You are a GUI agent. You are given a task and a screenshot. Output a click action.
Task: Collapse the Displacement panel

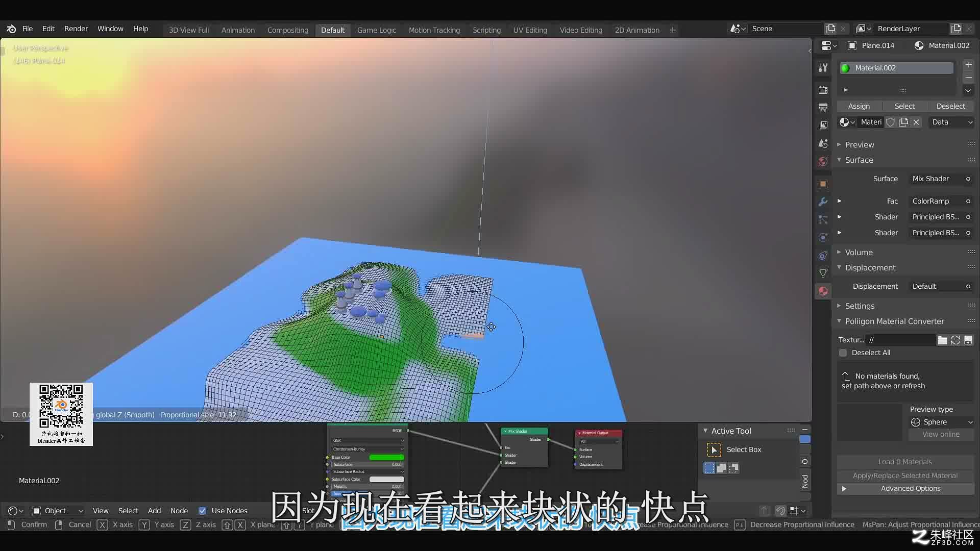[x=870, y=267]
